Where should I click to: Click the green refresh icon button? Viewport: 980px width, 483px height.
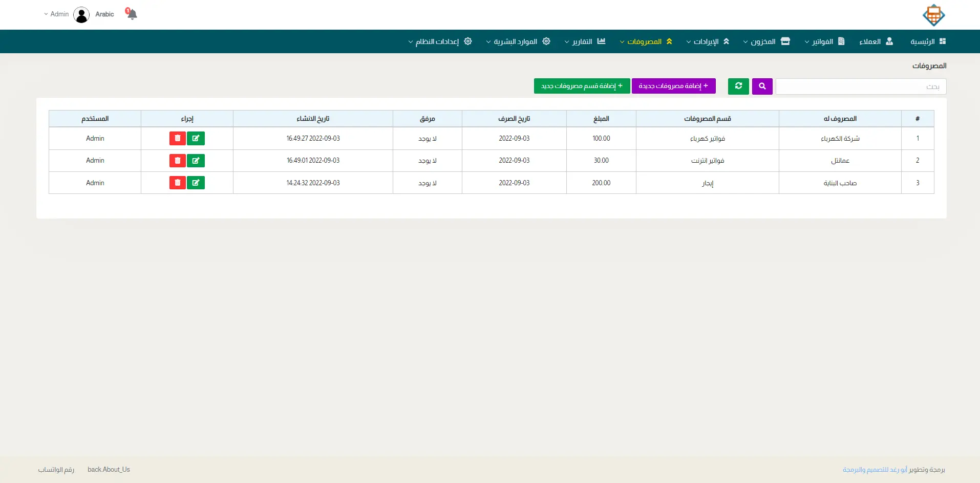738,86
